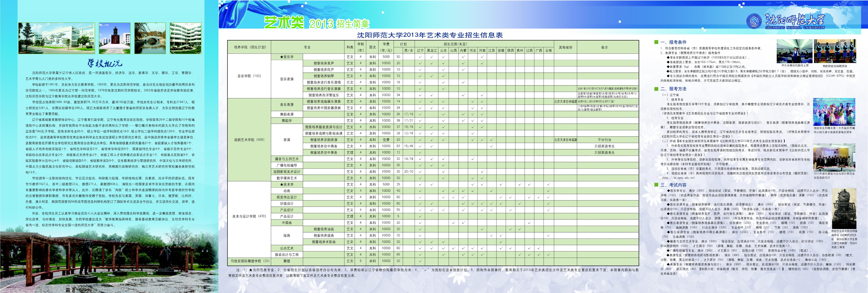Select the 音乐学院（150） college cell
868x293 pixels.
coord(249,76)
